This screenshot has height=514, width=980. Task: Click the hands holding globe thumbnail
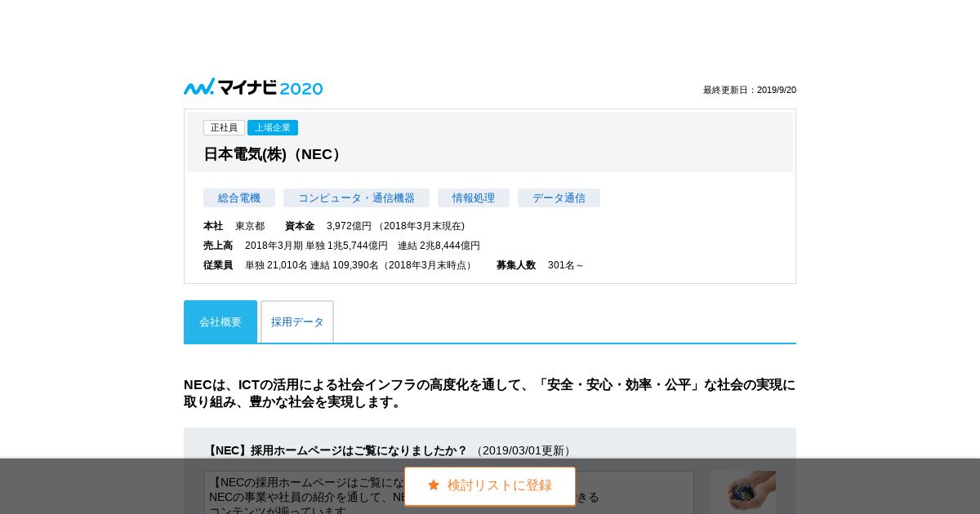pyautogui.click(x=742, y=492)
